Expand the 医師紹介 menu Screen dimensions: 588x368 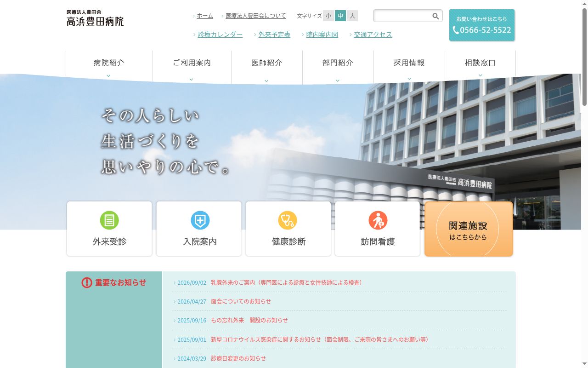click(x=267, y=67)
